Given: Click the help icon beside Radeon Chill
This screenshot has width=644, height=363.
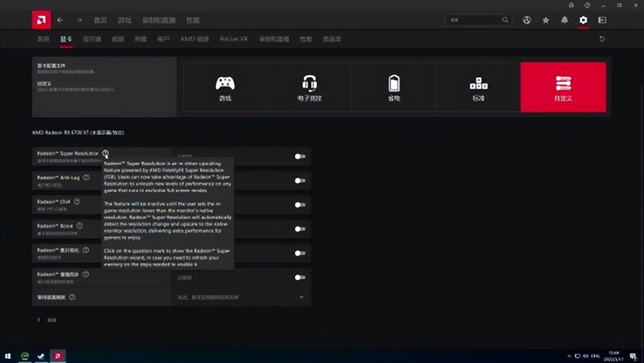Looking at the screenshot, I should [77, 201].
